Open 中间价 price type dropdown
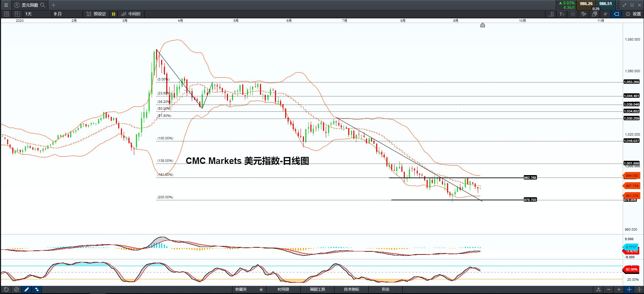 (x=131, y=14)
